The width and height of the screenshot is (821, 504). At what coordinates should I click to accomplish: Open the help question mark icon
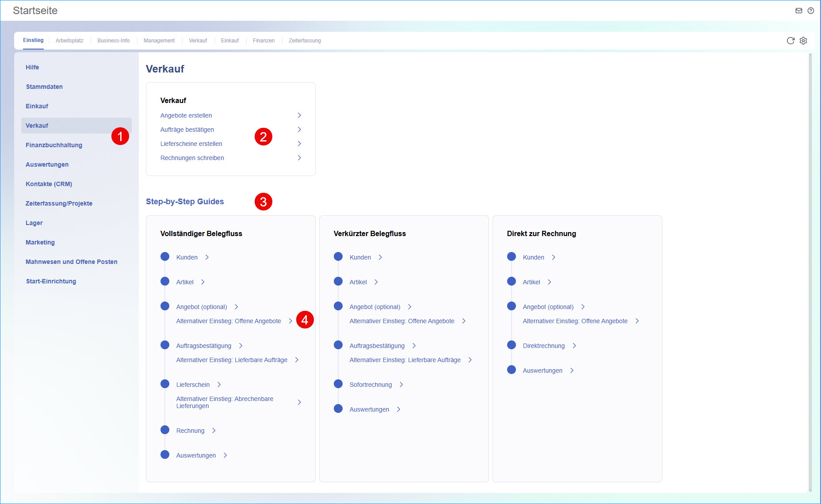(810, 11)
